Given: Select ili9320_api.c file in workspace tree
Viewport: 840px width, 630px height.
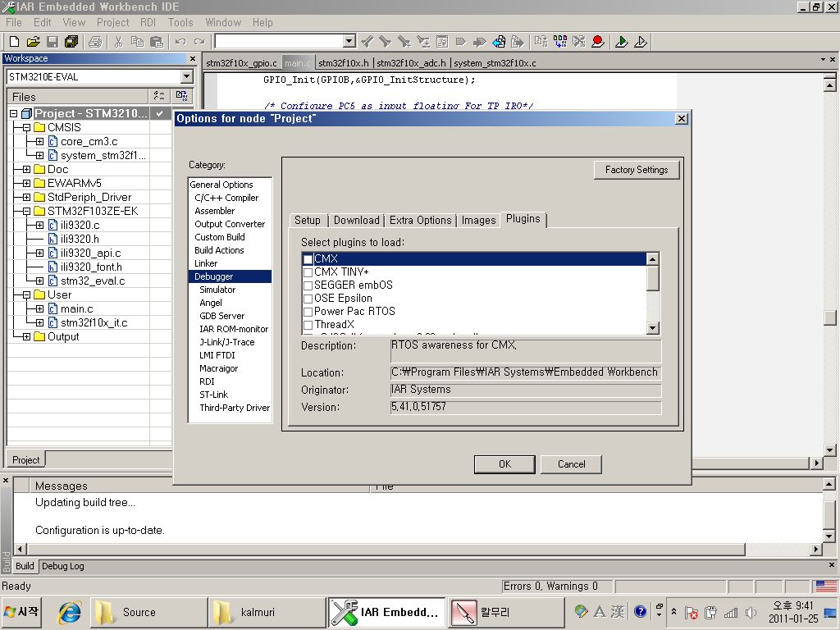Looking at the screenshot, I should [90, 253].
